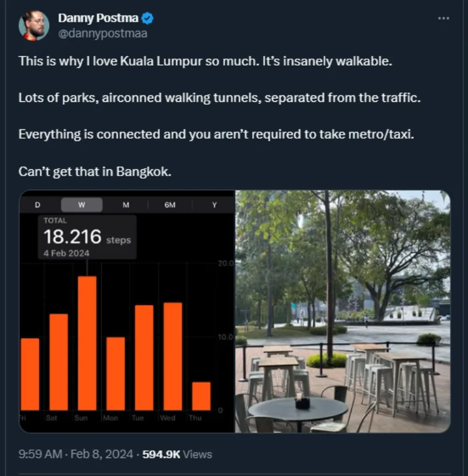Select the Y yearly tab

(214, 205)
